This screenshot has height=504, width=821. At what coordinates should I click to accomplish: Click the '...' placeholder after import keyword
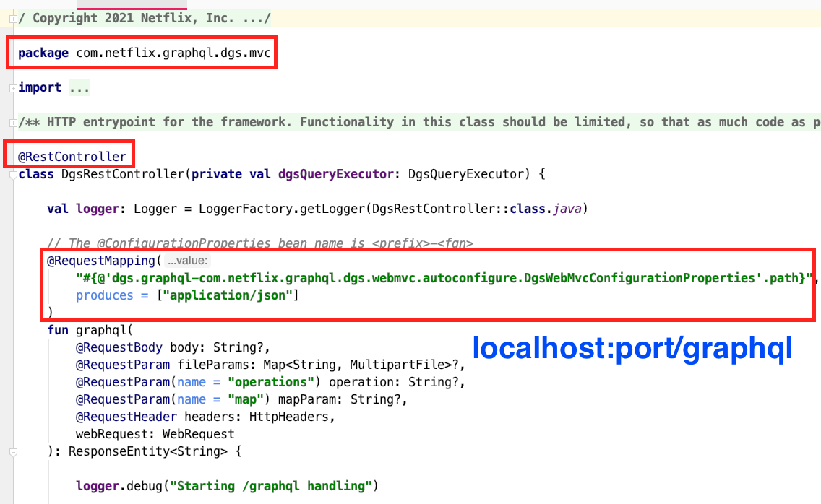(79, 87)
